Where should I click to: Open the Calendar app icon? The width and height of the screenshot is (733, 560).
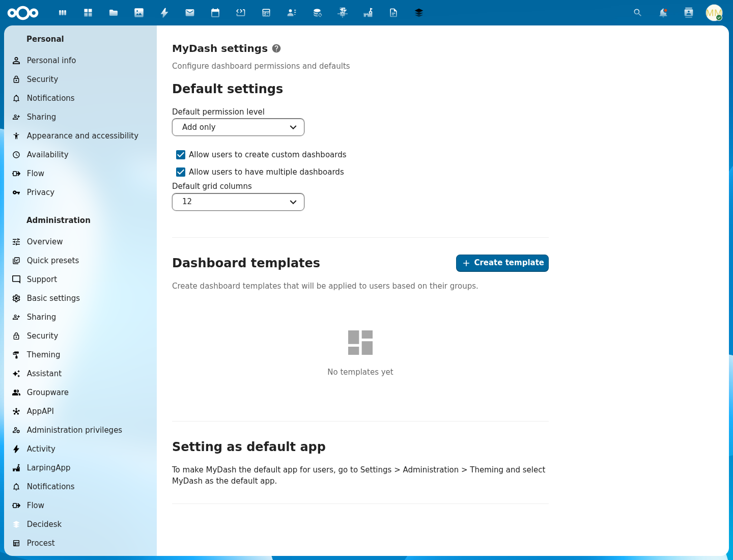coord(215,13)
